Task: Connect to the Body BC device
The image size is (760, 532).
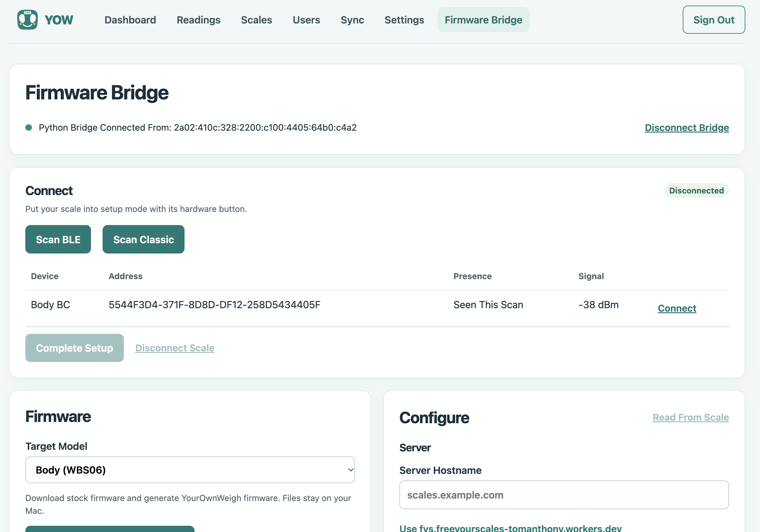Action: pos(677,308)
